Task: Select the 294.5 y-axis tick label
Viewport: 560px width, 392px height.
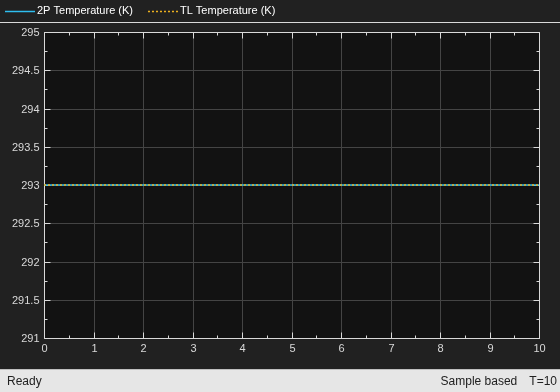Action: point(26,70)
